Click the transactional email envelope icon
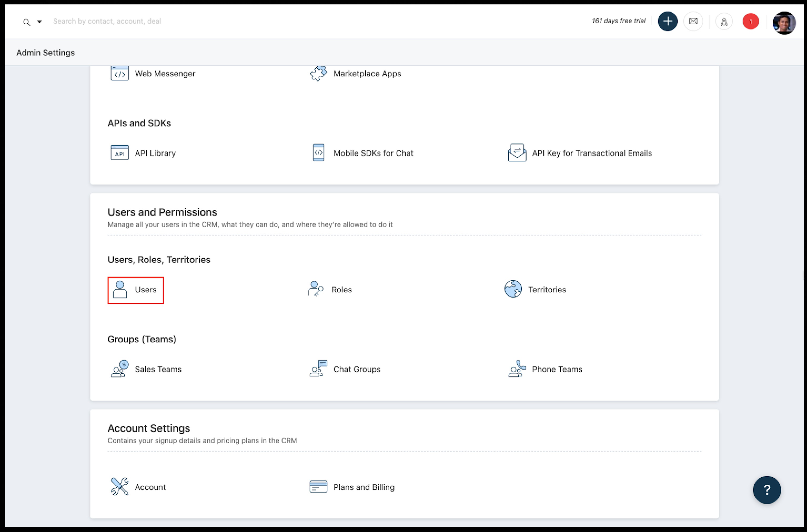This screenshot has width=807, height=532. (517, 153)
